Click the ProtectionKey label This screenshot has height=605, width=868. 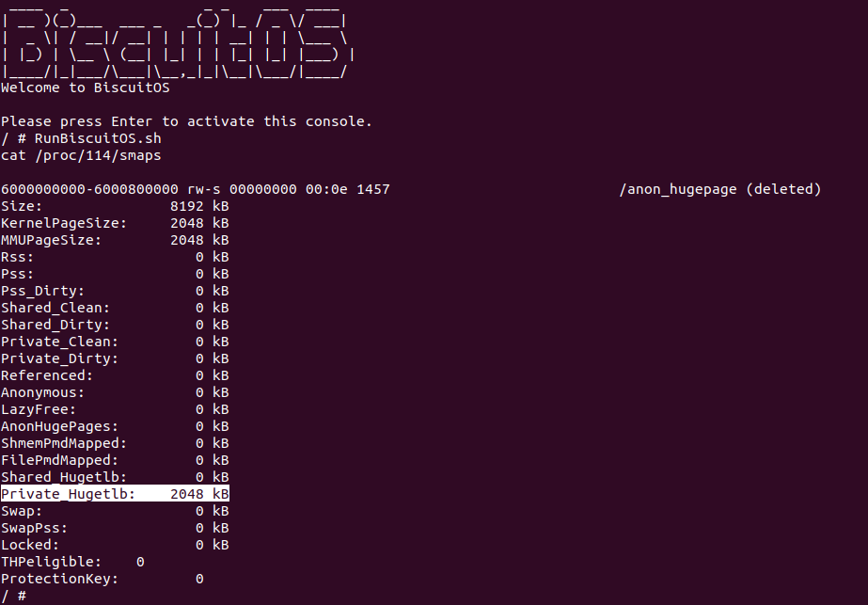(x=59, y=579)
